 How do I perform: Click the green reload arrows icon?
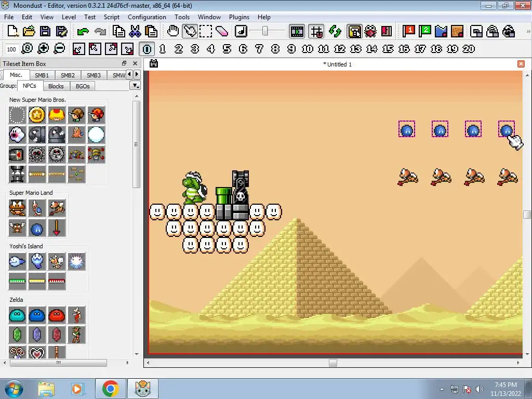pyautogui.click(x=335, y=31)
